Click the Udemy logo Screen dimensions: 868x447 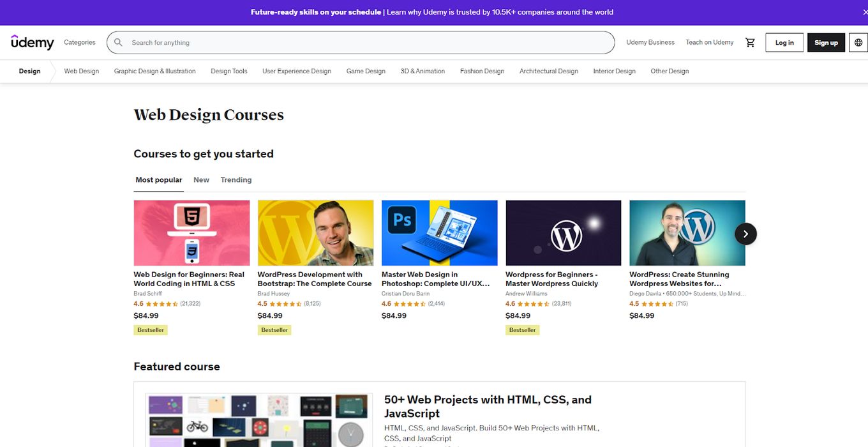coord(33,42)
